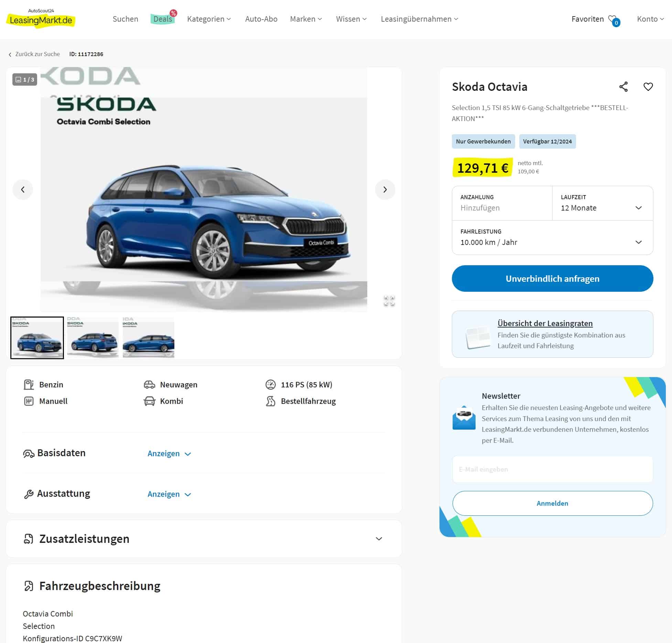672x643 pixels.
Task: Click the Deals tab with percent badge
Action: pos(163,18)
